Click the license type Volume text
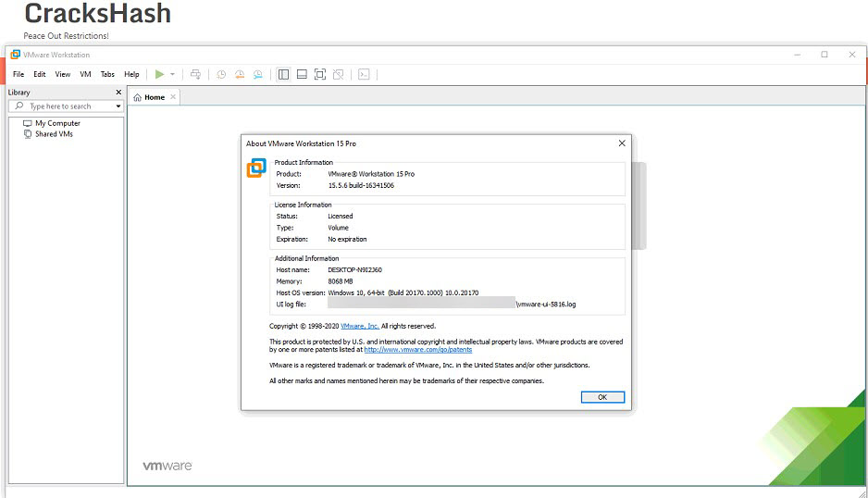This screenshot has width=868, height=498. [x=339, y=229]
